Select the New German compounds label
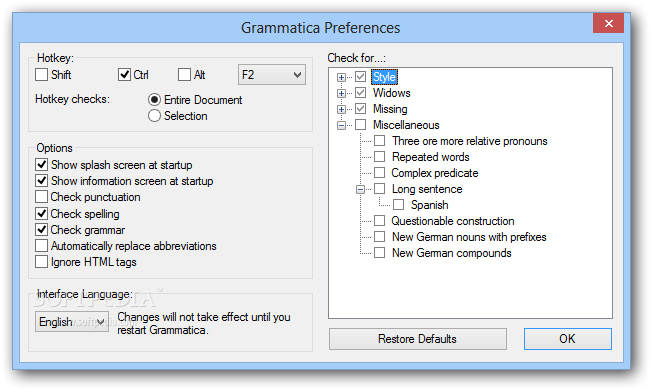The height and width of the screenshot is (390, 651). click(452, 253)
